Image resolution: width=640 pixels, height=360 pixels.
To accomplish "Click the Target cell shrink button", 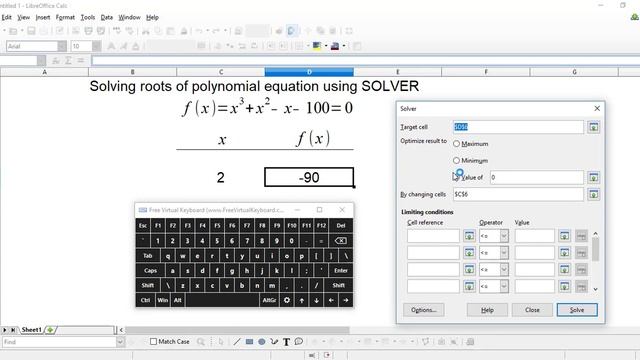I will (x=593, y=127).
